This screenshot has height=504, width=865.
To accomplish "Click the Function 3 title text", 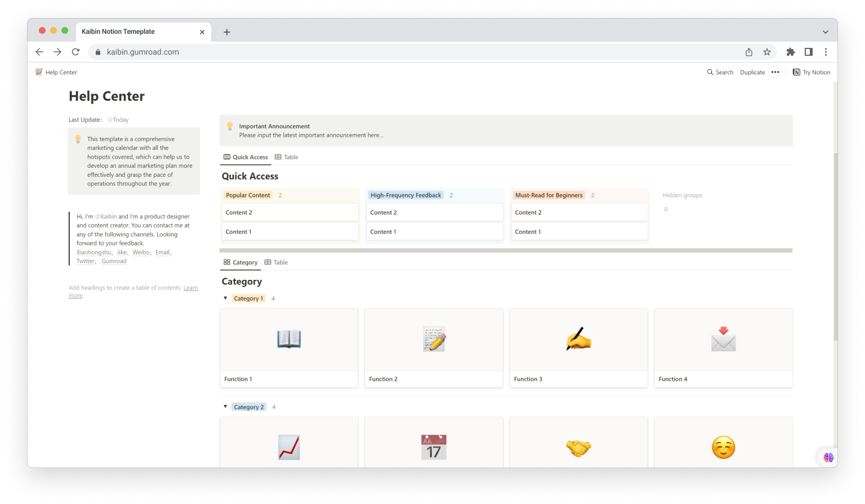I will (528, 379).
